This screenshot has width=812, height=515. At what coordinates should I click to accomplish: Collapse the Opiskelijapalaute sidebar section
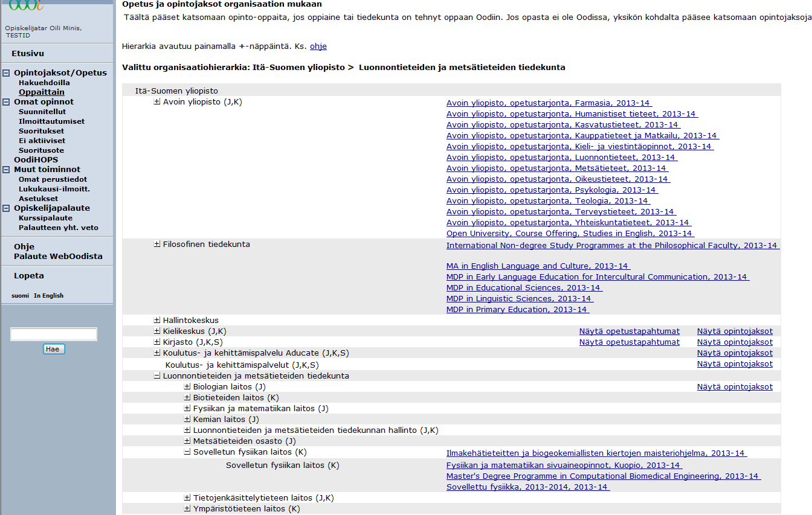(x=7, y=208)
